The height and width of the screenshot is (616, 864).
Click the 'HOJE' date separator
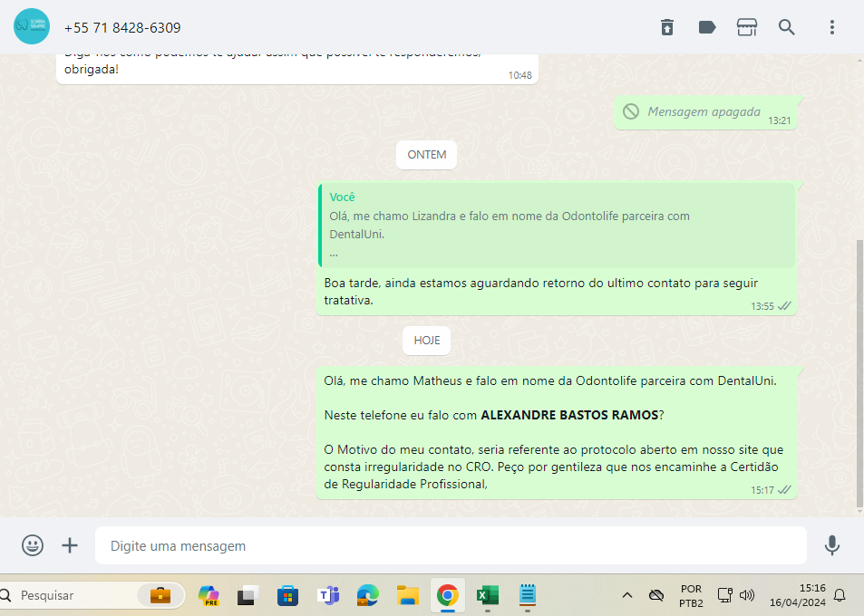[426, 341]
